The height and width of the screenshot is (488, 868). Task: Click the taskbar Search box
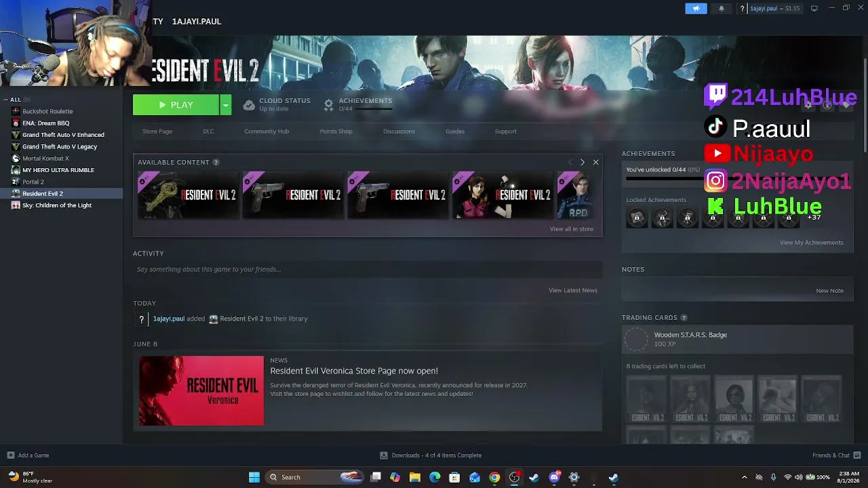[x=315, y=477]
